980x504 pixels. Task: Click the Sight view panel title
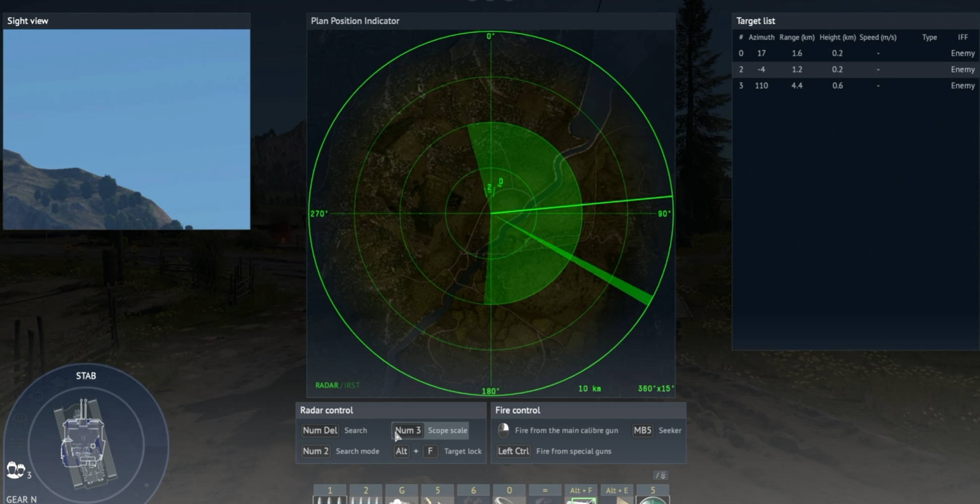coord(28,21)
